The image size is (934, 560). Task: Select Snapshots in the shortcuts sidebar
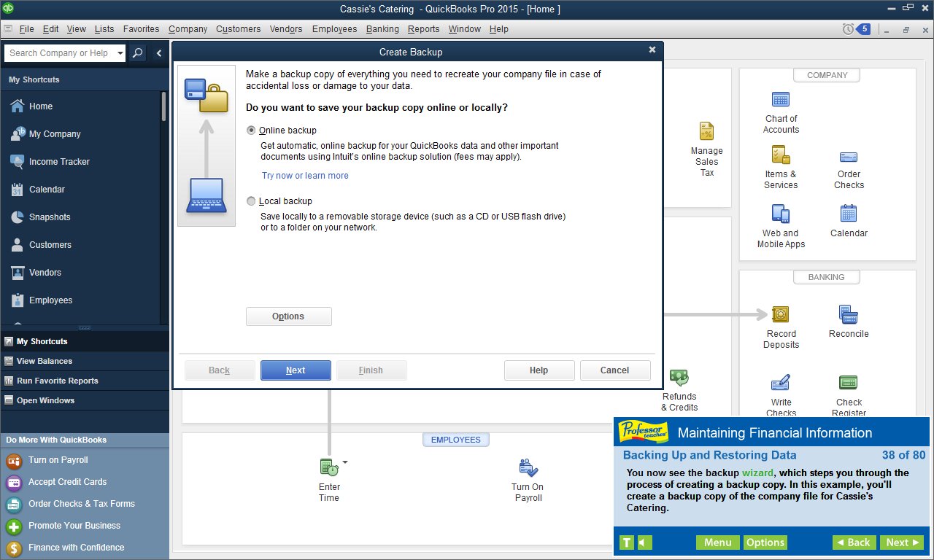pyautogui.click(x=51, y=217)
